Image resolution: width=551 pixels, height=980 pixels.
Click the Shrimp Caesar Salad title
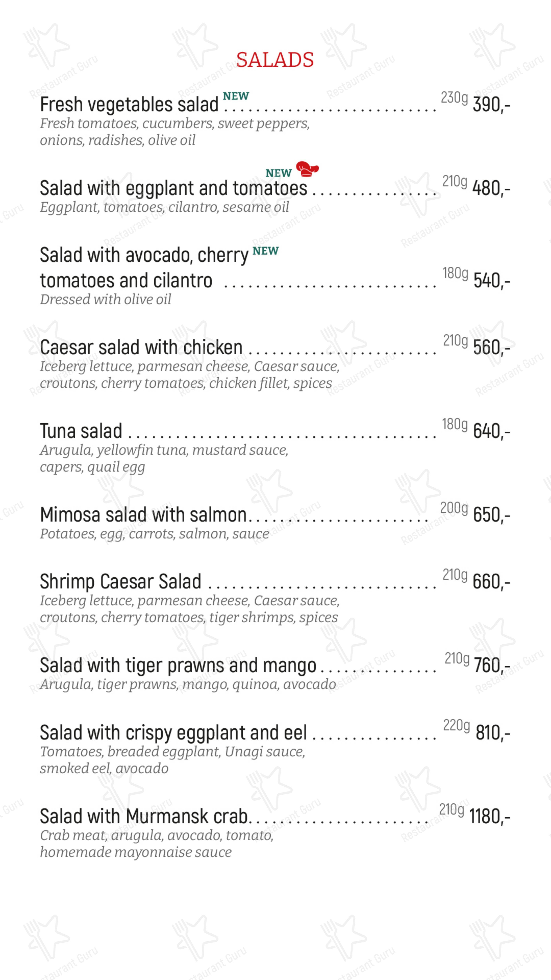click(x=120, y=582)
